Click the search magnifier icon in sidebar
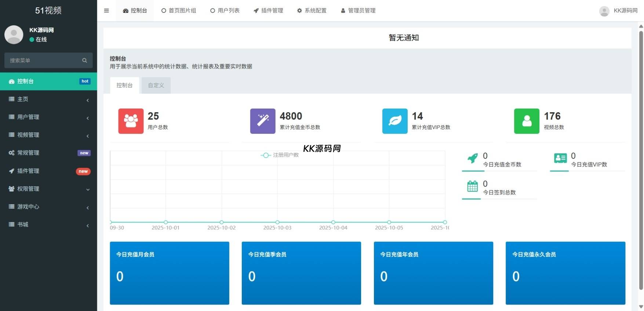The height and width of the screenshot is (311, 644). [85, 61]
